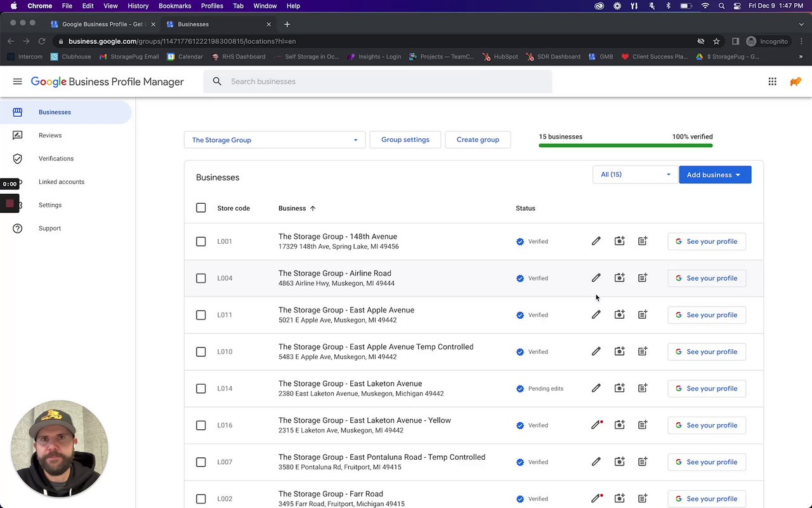Click the Create group button

point(478,140)
